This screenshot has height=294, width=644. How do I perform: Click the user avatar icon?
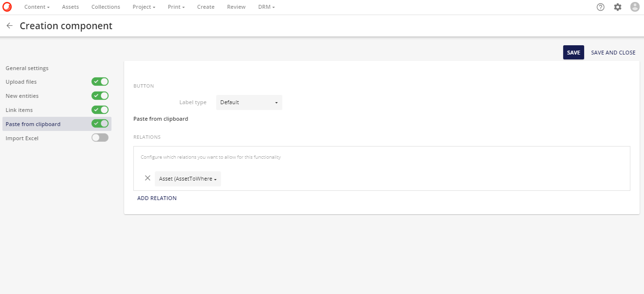(634, 6)
